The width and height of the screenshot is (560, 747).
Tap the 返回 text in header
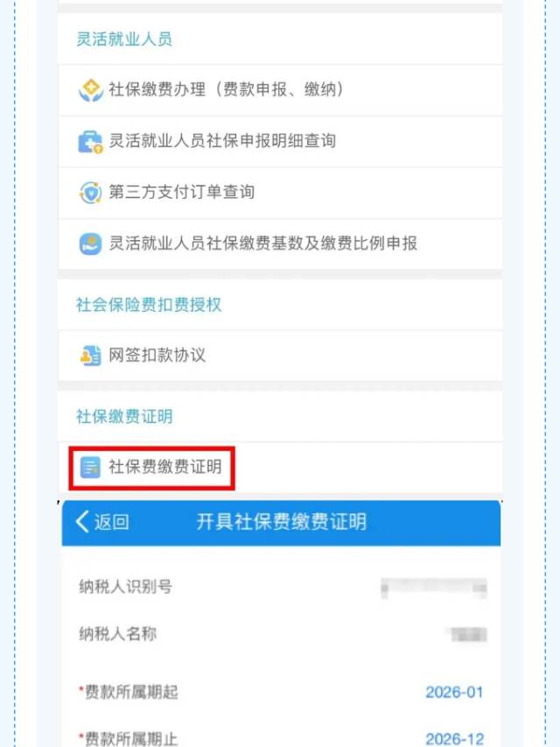(111, 522)
